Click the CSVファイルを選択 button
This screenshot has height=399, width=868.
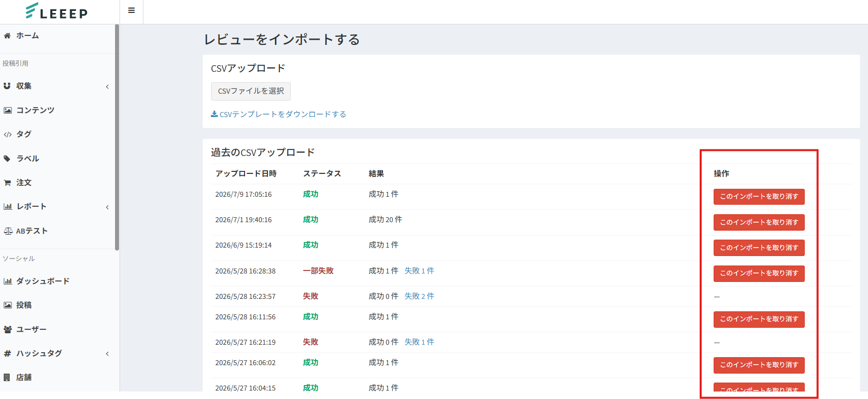(251, 91)
